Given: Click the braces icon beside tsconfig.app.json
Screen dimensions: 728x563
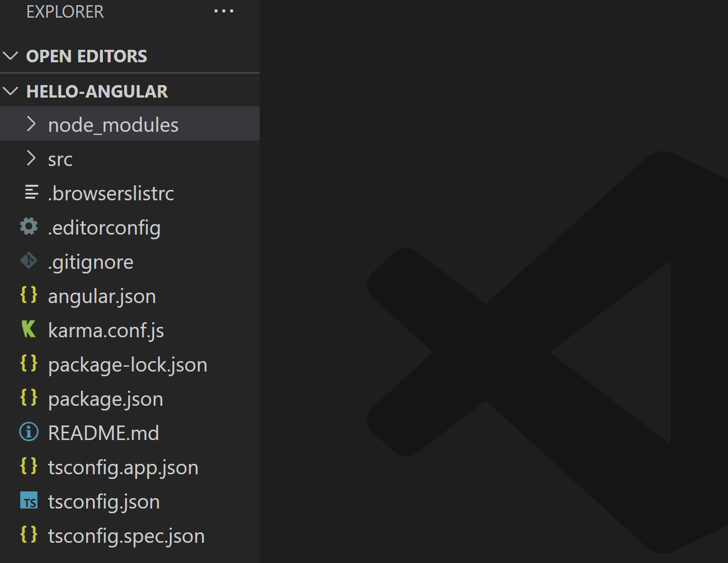Looking at the screenshot, I should [x=29, y=466].
